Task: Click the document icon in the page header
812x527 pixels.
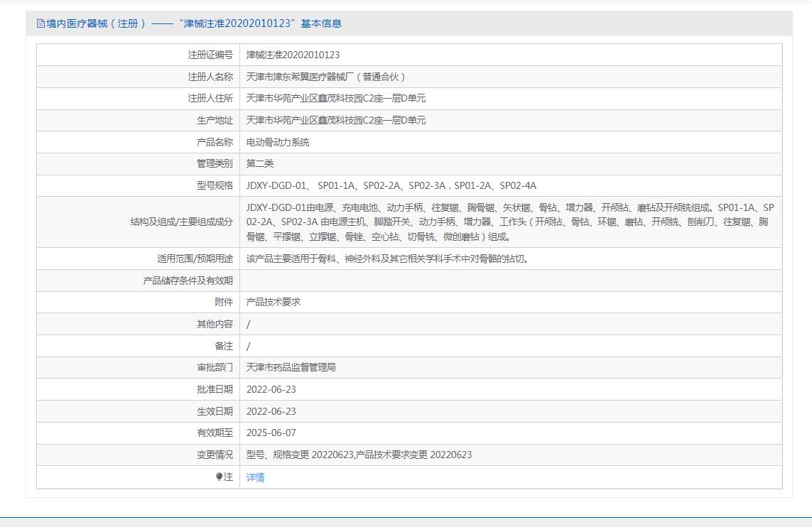Action: (x=40, y=23)
